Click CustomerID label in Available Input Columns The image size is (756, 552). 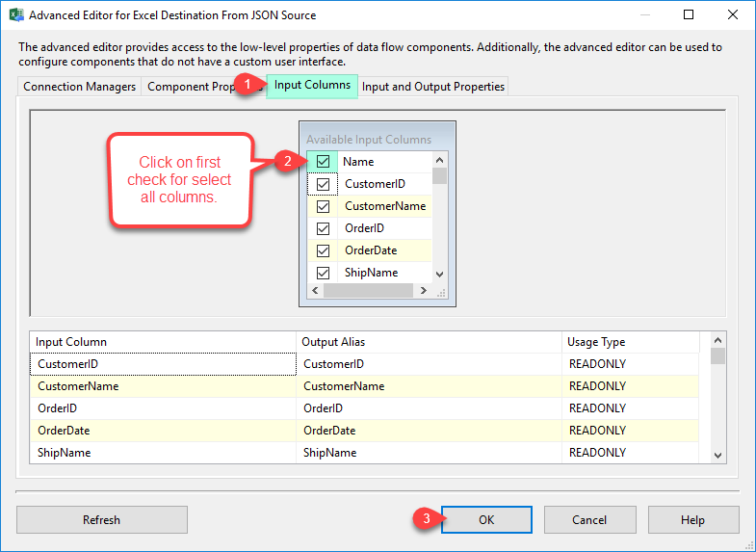point(375,184)
